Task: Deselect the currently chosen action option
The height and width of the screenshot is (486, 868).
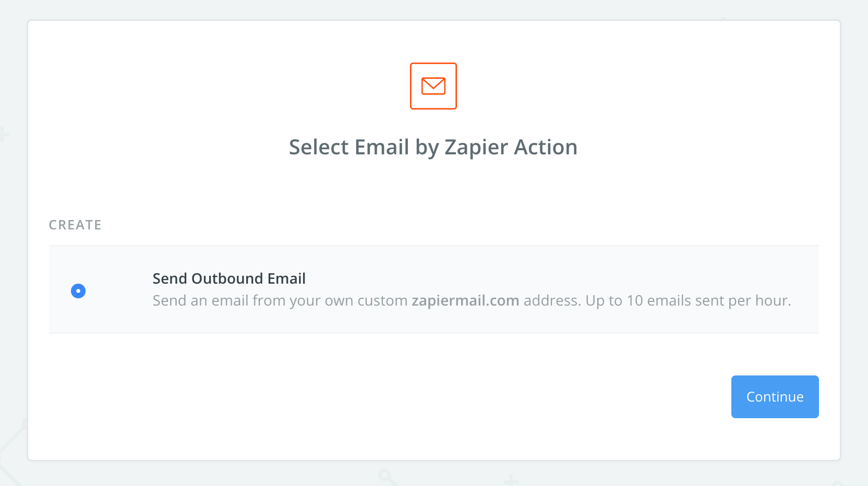Action: click(x=78, y=290)
